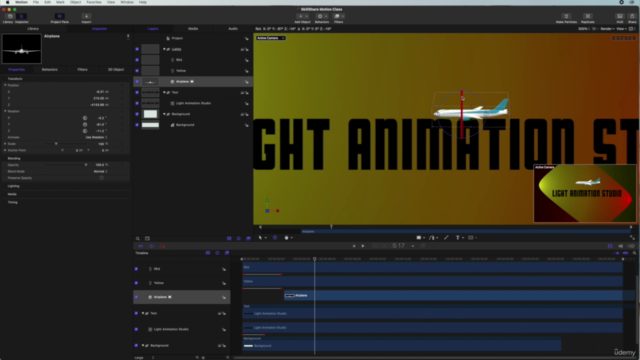The width and height of the screenshot is (640, 360).
Task: Switch to the Audio tab
Action: [233, 29]
